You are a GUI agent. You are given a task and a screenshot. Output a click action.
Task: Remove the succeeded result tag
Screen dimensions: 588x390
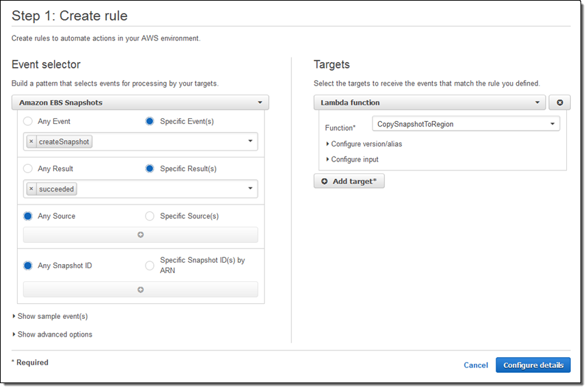click(31, 189)
